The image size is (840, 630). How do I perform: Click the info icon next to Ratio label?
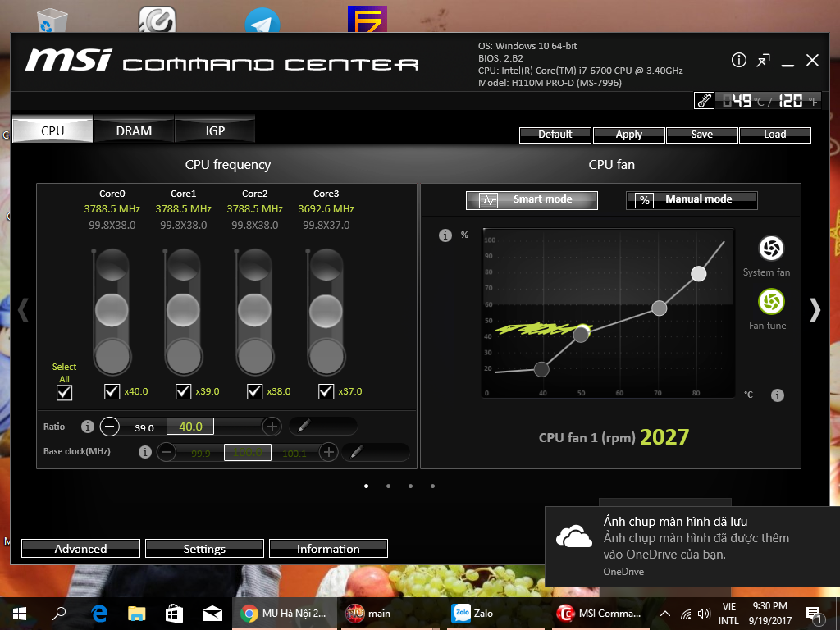88,427
